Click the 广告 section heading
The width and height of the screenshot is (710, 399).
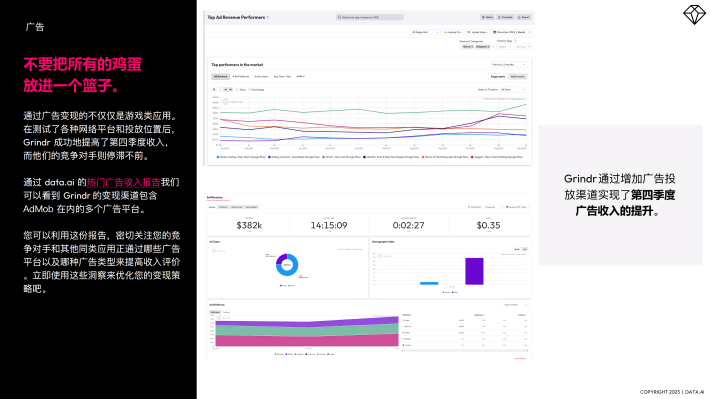[35, 27]
